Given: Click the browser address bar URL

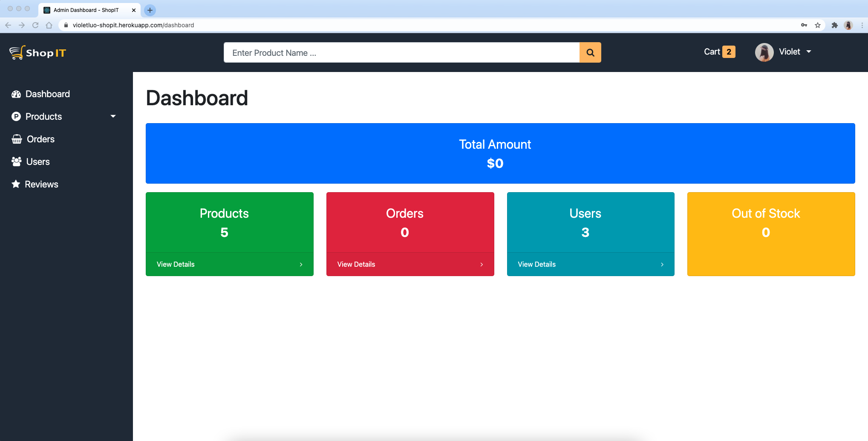Looking at the screenshot, I should pyautogui.click(x=133, y=25).
